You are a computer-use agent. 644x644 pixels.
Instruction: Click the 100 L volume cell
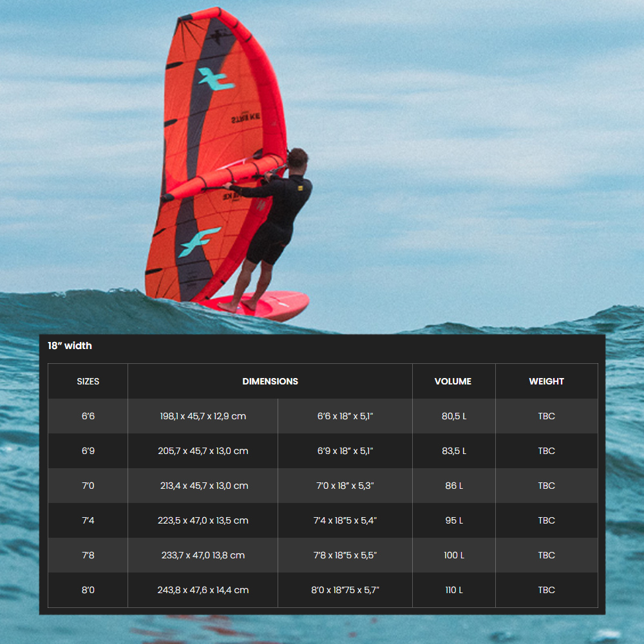click(454, 555)
